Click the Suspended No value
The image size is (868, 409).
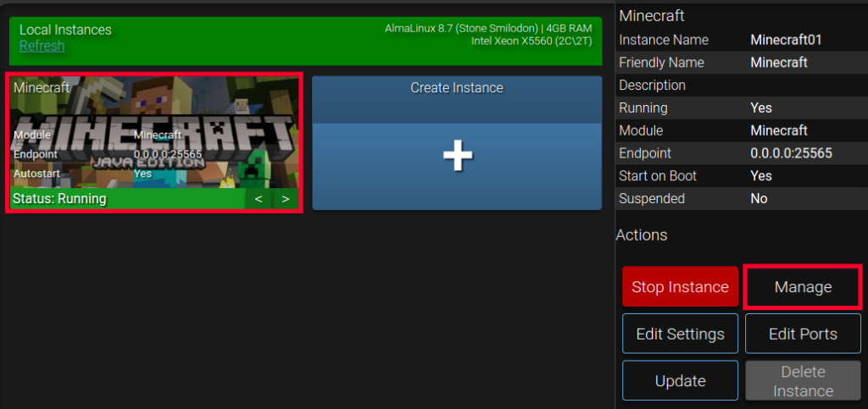759,198
